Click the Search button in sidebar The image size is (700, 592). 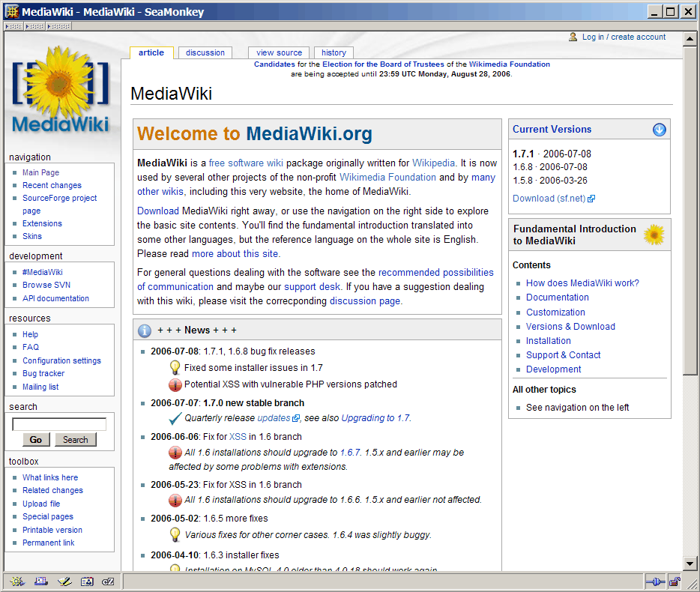pyautogui.click(x=76, y=440)
